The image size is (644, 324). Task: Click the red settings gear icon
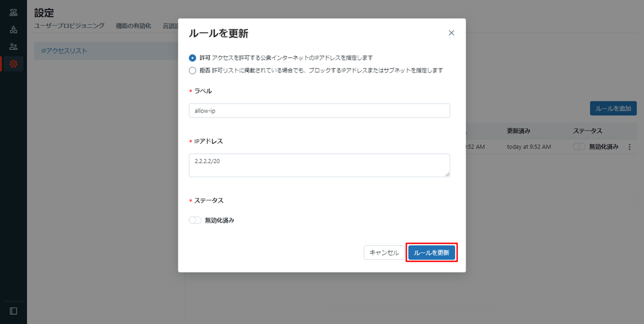pos(13,64)
